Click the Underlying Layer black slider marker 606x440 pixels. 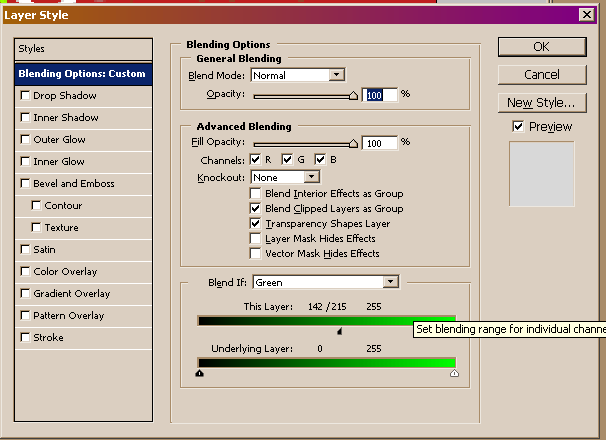200,373
